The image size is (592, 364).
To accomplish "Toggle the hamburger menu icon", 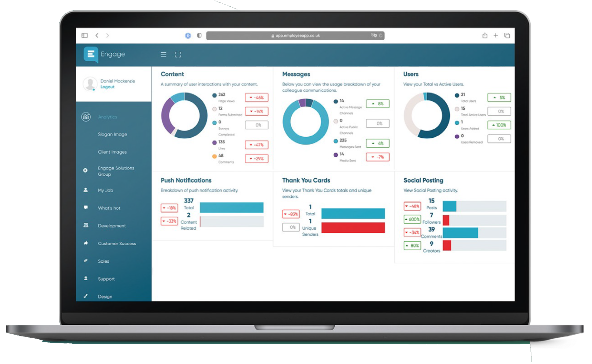I will point(163,54).
